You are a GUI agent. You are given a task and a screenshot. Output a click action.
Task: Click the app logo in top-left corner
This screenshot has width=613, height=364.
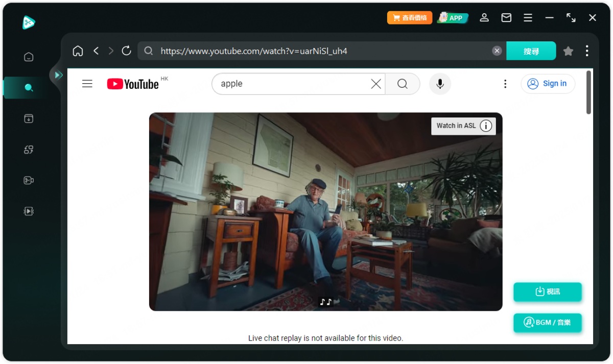29,22
